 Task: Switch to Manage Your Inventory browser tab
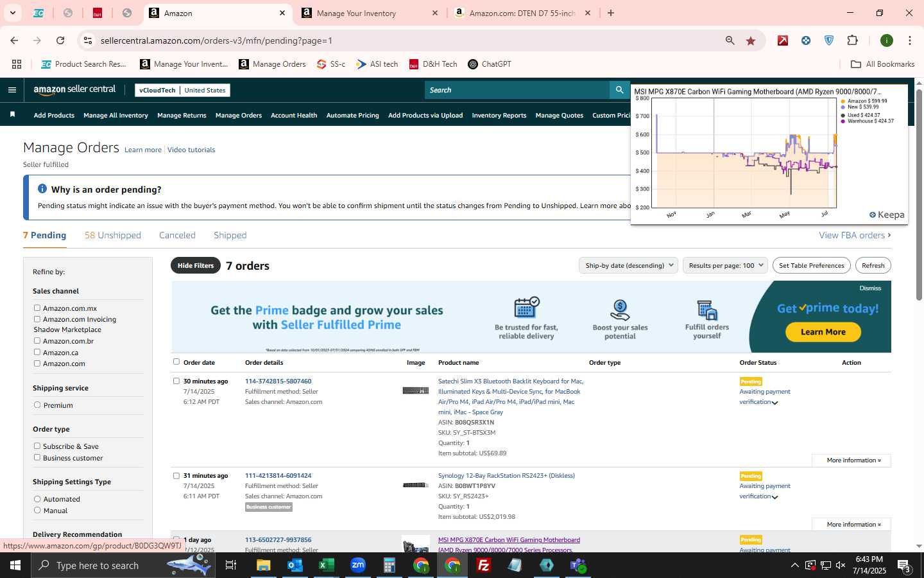(x=369, y=13)
